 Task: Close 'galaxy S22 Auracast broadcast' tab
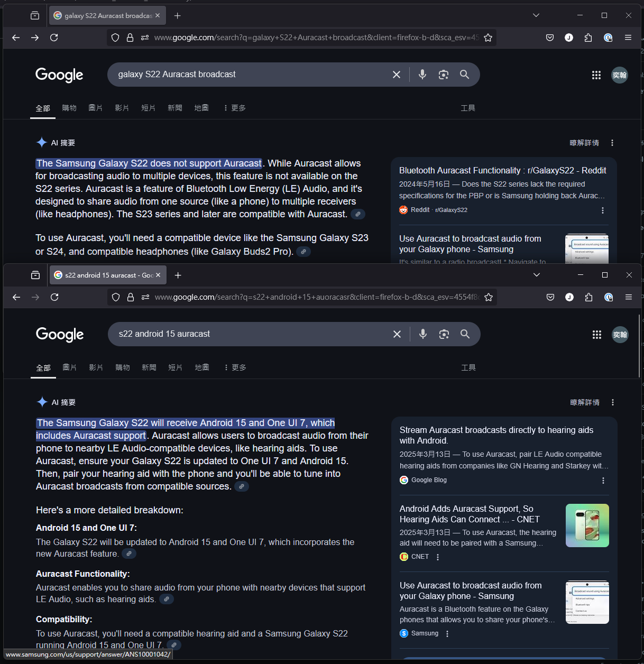tap(158, 15)
